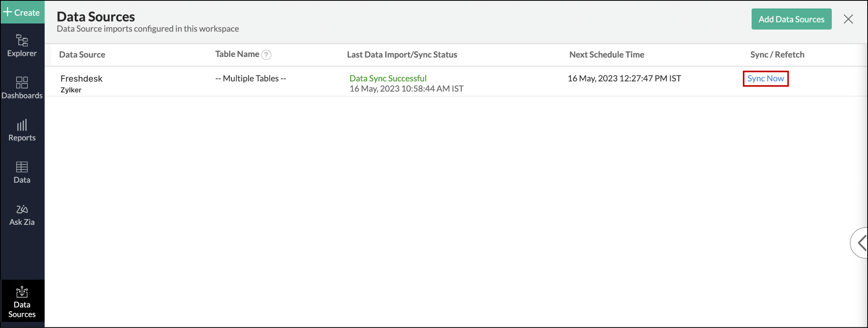
Task: Click the Next Schedule Time header
Action: (606, 55)
